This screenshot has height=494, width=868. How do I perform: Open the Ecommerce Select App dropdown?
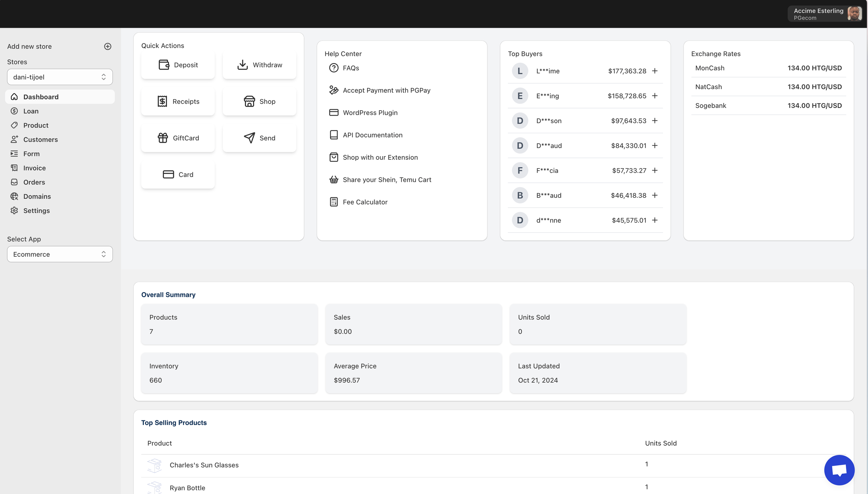(x=60, y=254)
